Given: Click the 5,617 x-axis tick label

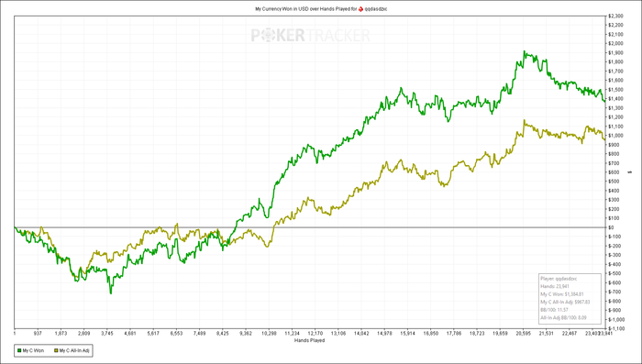Looking at the screenshot, I should tap(153, 334).
